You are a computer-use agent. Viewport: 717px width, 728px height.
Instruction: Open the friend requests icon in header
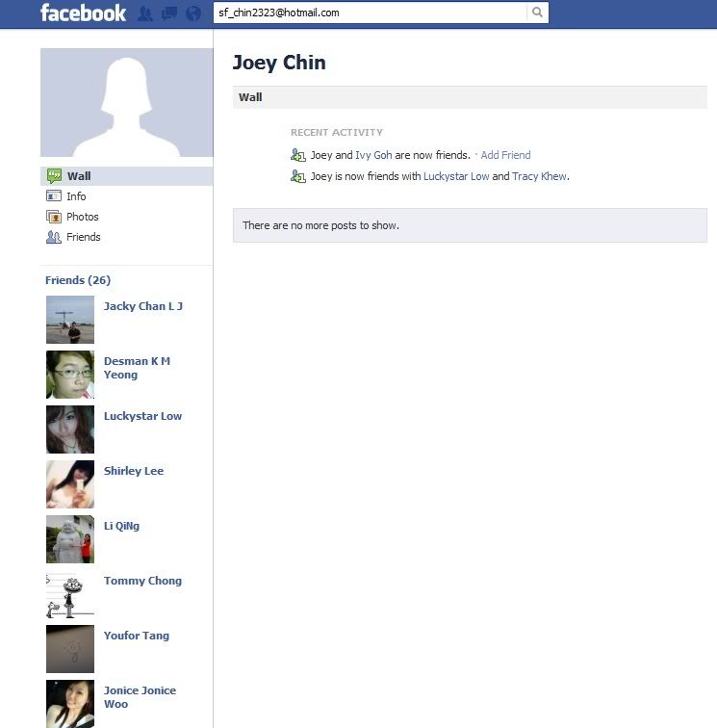(x=145, y=13)
